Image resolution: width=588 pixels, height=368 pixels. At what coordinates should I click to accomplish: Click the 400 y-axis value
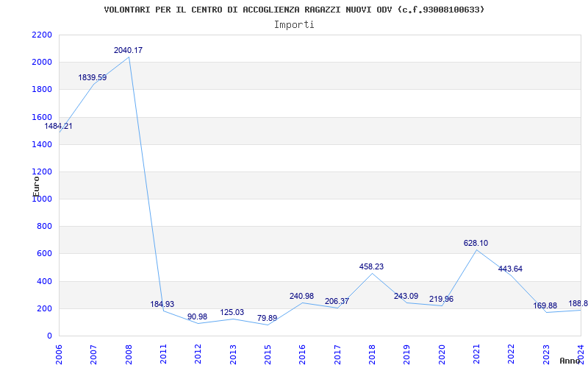(x=45, y=281)
